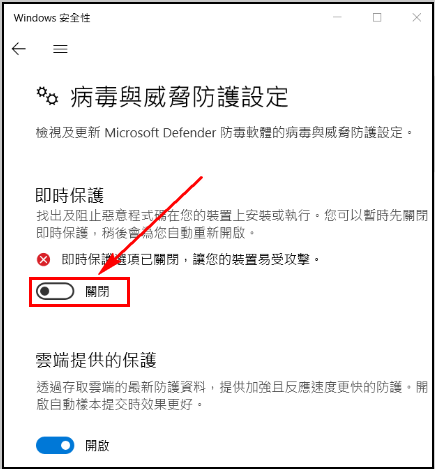Click the Microsoft Defender 防毒軟體 subtitle text
435x469 pixels.
(225, 133)
